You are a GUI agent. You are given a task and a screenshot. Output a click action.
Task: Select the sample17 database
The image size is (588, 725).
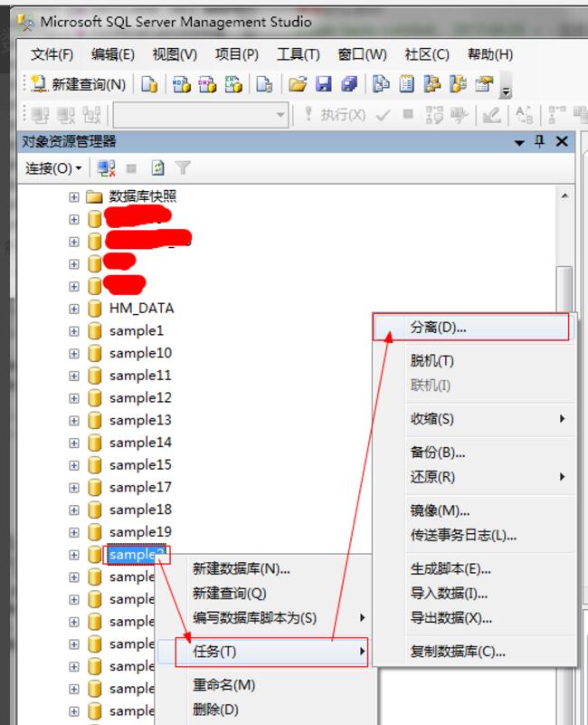click(x=140, y=487)
